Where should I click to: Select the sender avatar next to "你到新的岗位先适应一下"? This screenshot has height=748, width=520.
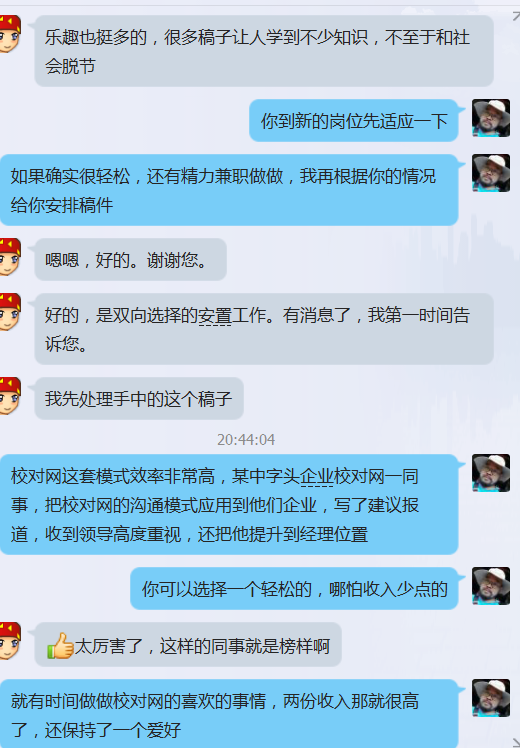491,118
